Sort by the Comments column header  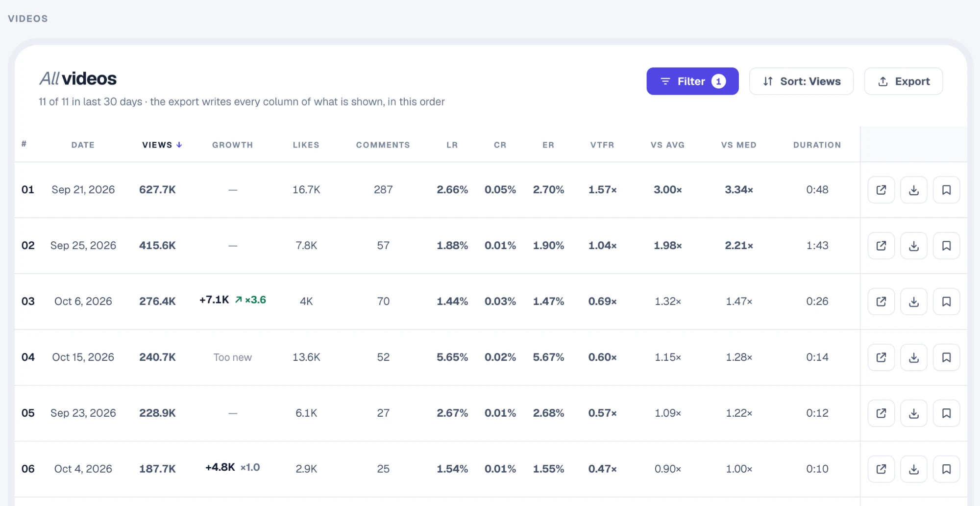(x=383, y=145)
